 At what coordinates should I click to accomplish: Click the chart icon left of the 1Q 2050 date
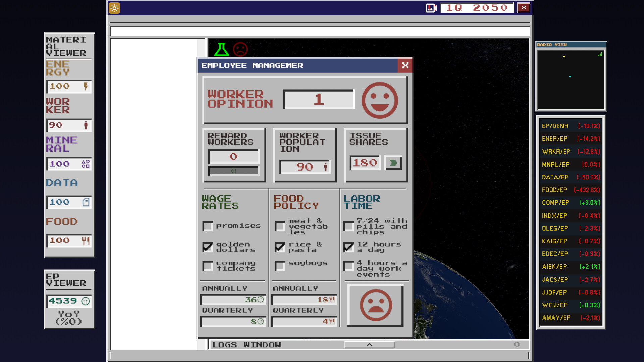431,7
